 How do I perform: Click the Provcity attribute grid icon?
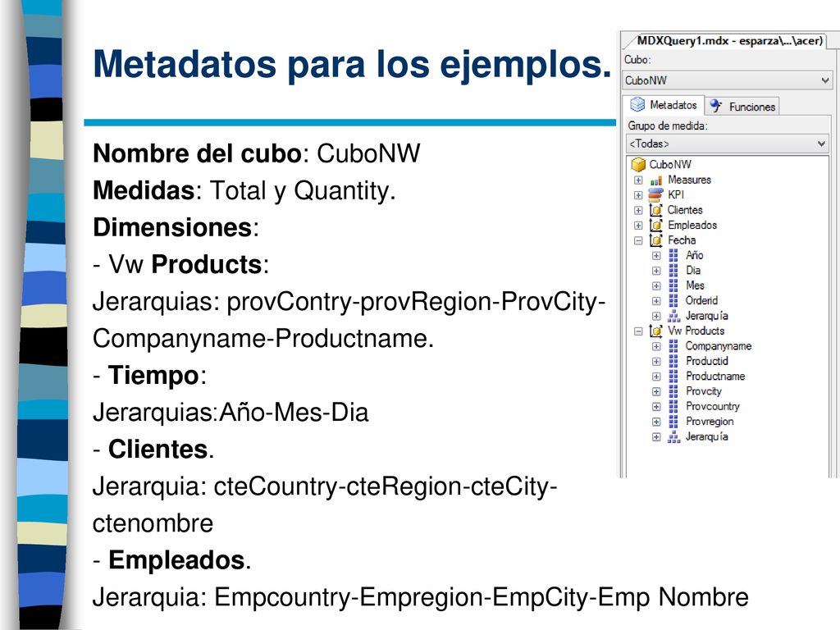(x=673, y=391)
